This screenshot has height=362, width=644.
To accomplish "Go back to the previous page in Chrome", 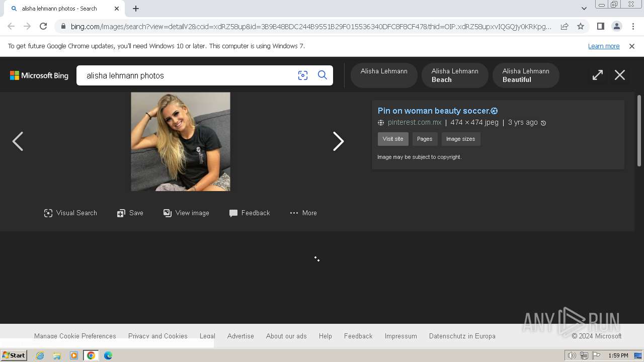I will point(11,26).
